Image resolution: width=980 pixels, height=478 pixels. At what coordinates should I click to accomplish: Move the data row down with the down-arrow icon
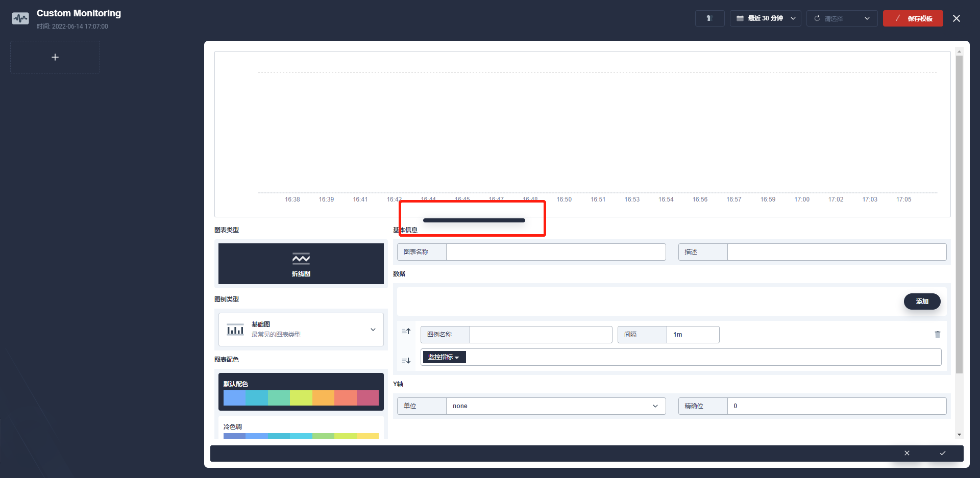pyautogui.click(x=406, y=361)
